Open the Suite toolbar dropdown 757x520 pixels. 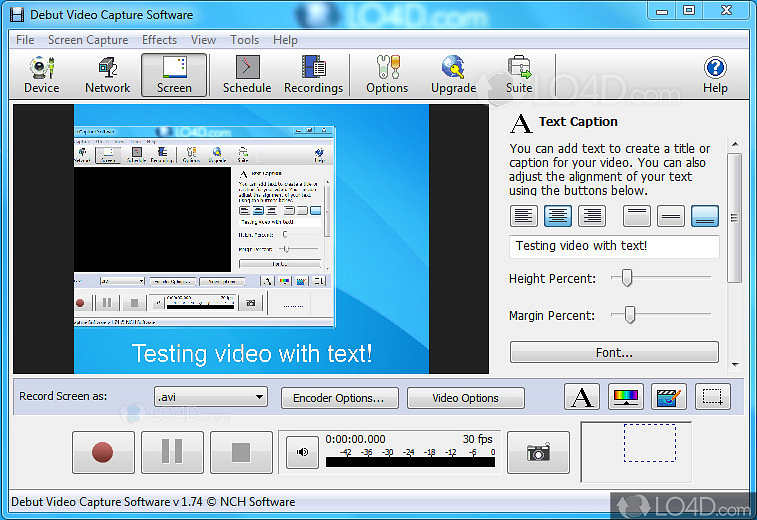tap(519, 75)
